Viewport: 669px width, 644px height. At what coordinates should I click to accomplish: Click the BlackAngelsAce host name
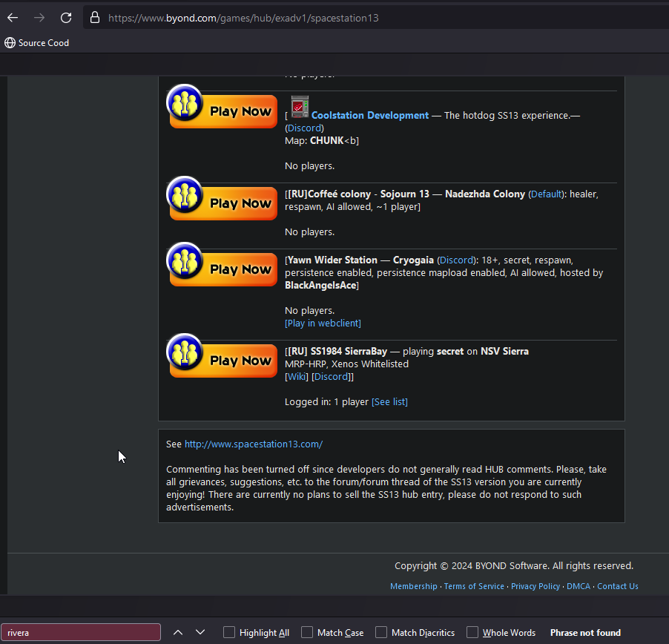click(320, 286)
